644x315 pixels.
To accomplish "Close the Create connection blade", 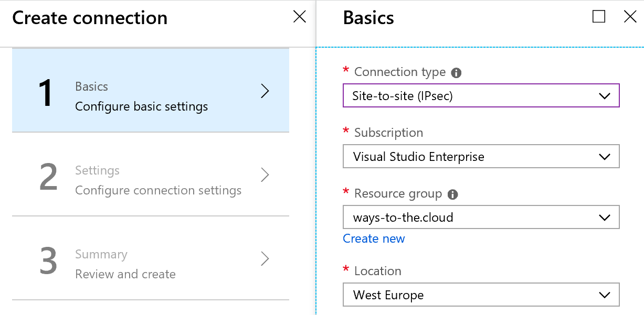I will click(299, 17).
